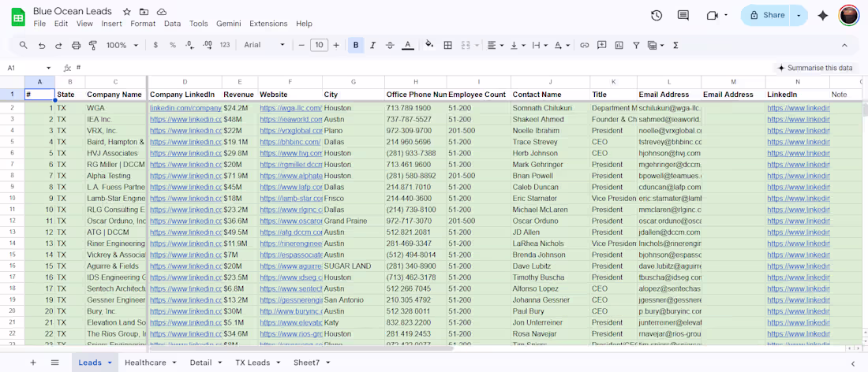The image size is (868, 372).
Task: Open the Extensions menu
Action: [268, 24]
